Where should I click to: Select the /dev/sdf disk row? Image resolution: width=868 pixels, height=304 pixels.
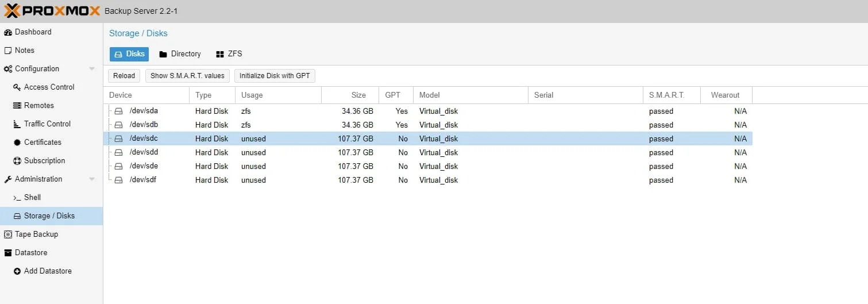pyautogui.click(x=428, y=180)
